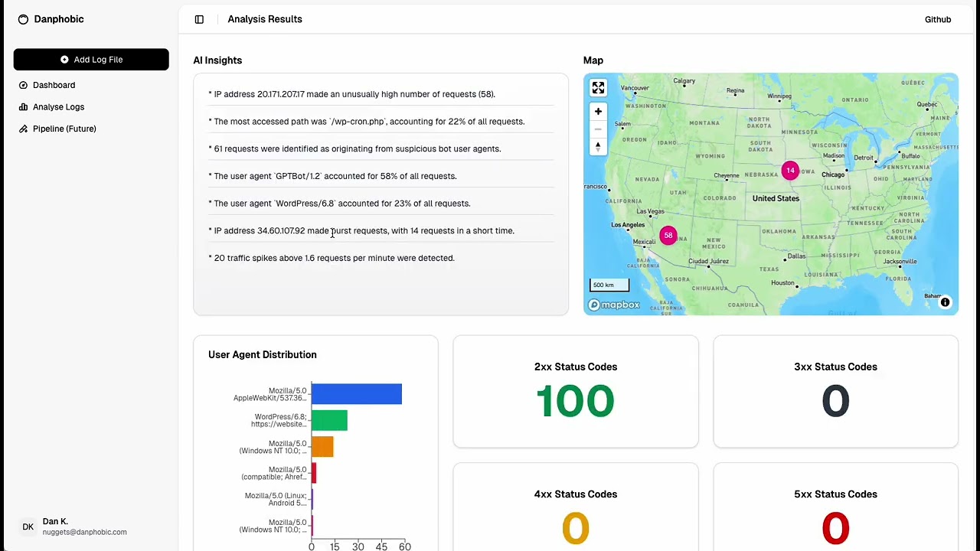Click the Add Log File button
This screenshot has height=551, width=980.
pos(91,60)
